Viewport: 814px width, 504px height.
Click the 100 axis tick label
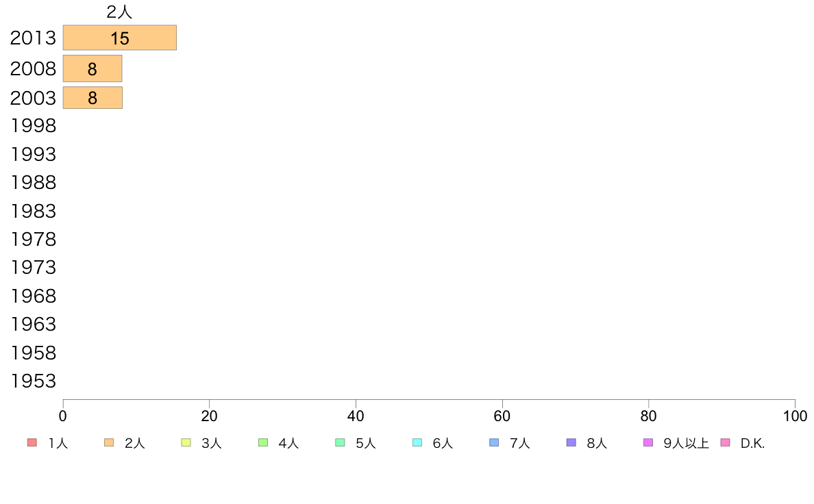[x=795, y=416]
